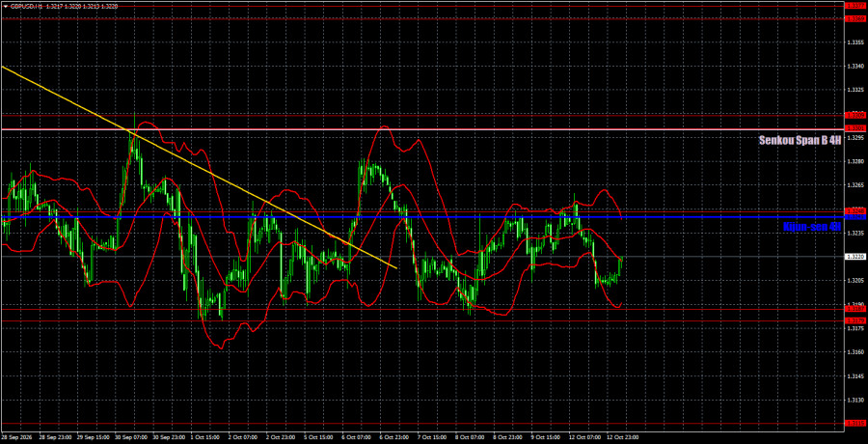Click the 1.3369 red price level tag

(854, 18)
